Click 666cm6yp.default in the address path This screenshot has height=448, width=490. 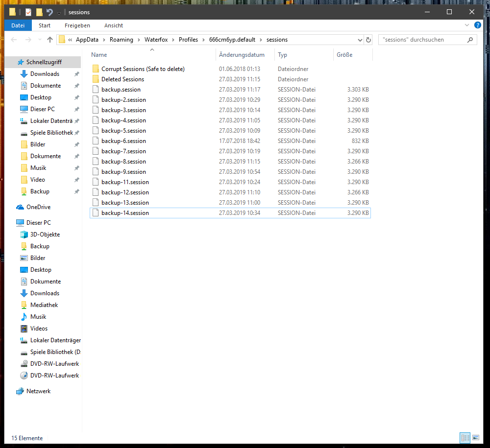pos(232,40)
